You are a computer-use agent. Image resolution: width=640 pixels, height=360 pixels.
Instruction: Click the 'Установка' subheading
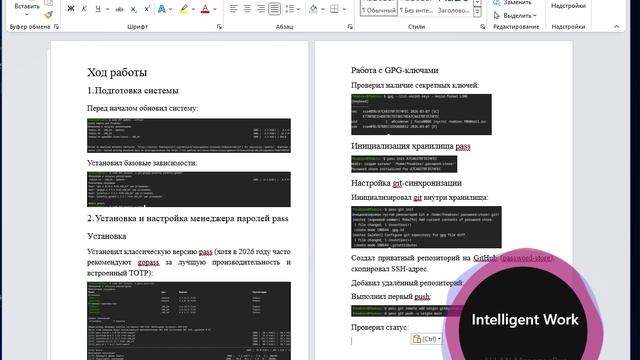click(x=107, y=236)
